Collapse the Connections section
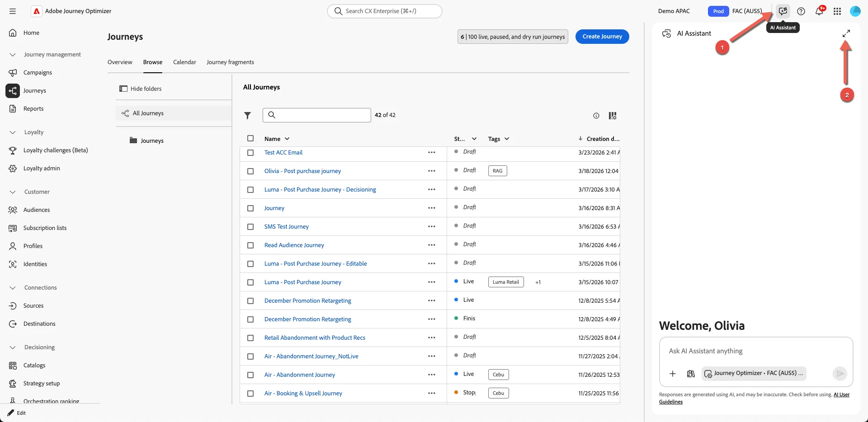This screenshot has width=868, height=422. click(x=13, y=288)
